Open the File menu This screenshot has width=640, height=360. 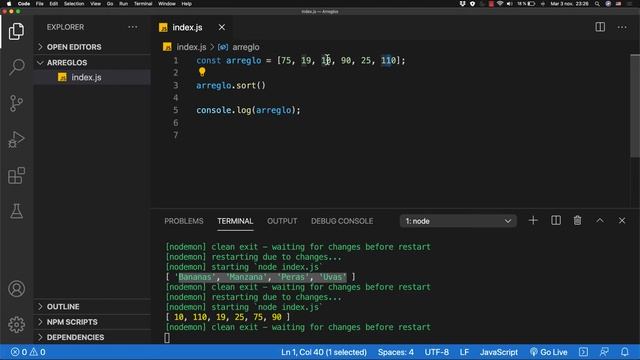(x=40, y=4)
